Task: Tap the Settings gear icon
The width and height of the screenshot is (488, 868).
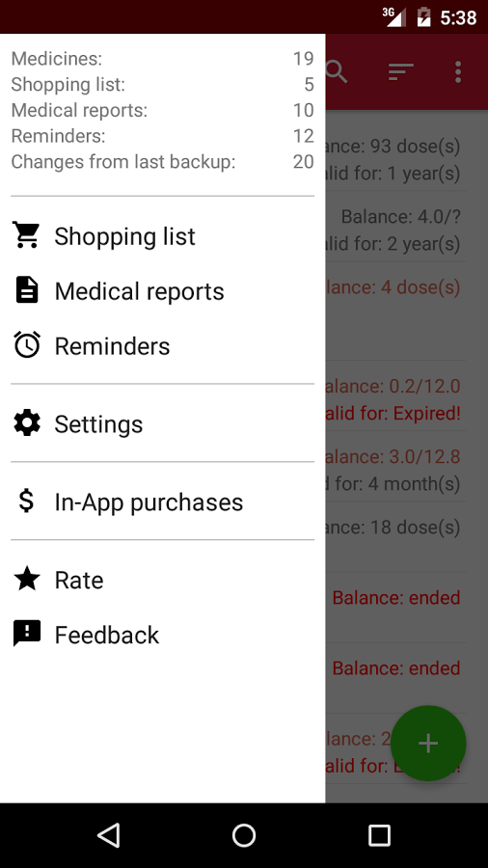Action: [x=27, y=423]
